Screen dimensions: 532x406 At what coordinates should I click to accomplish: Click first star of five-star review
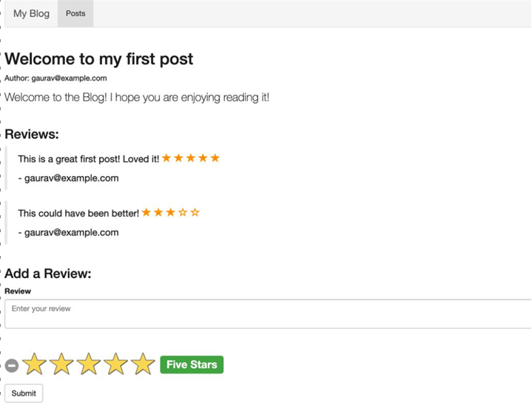pyautogui.click(x=166, y=158)
